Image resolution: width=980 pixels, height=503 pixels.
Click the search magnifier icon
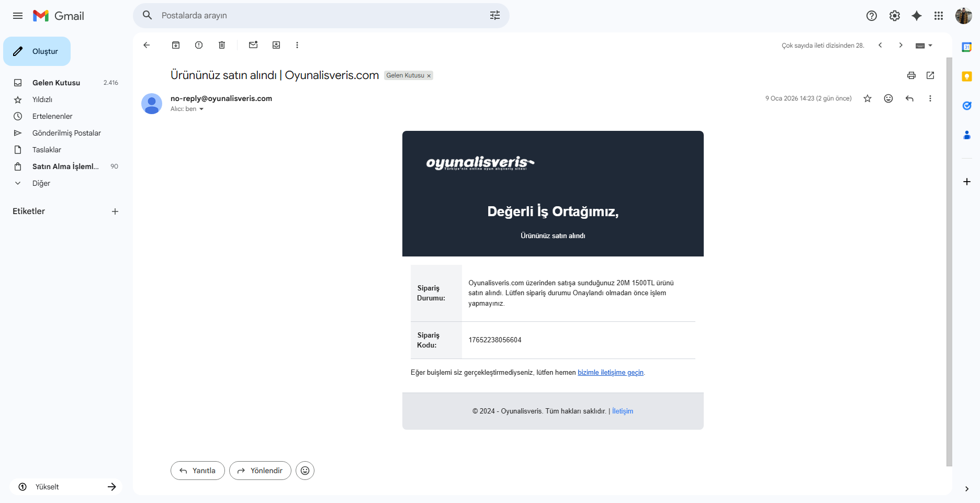click(148, 16)
